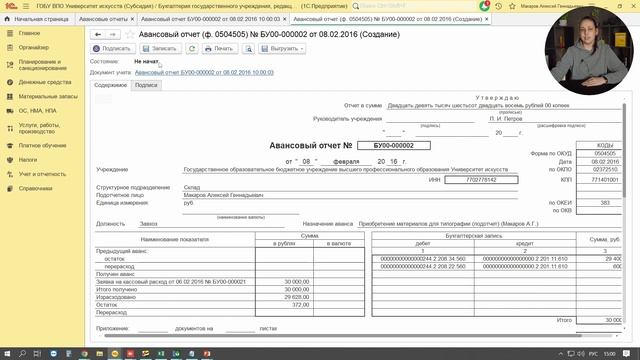
Task: Click the vertical scrollbar of the form
Action: pyautogui.click(x=624, y=151)
